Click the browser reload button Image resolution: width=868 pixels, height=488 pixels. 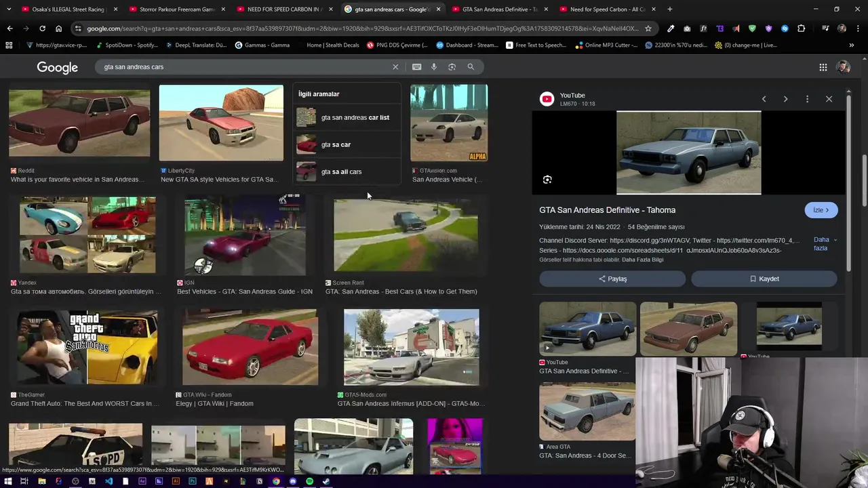(x=42, y=28)
